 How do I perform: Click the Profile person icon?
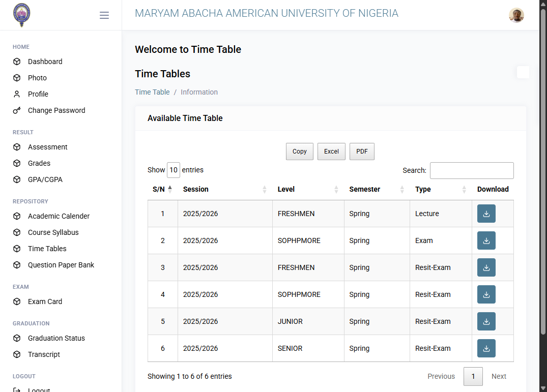pyautogui.click(x=17, y=94)
